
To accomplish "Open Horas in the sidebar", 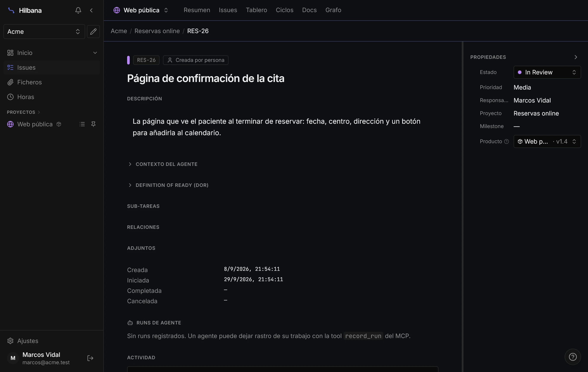I will click(52, 97).
